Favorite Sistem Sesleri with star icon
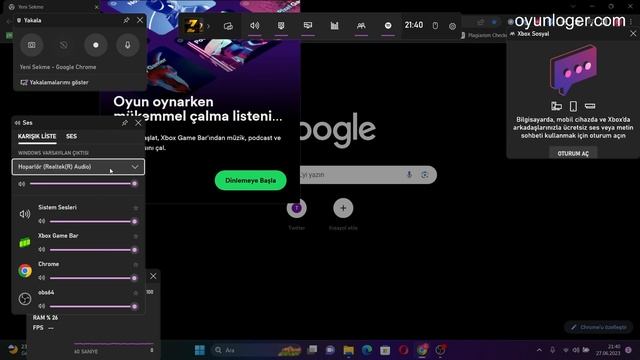This screenshot has height=360, width=640. pos(136,208)
